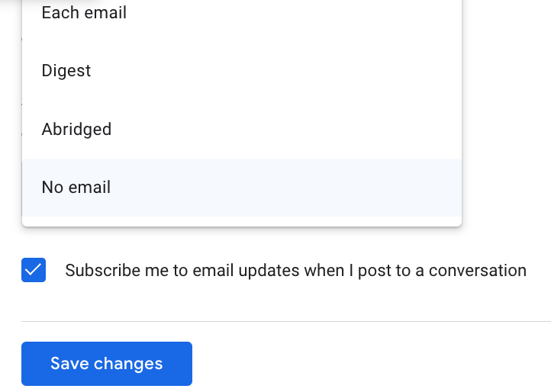Click the "Abridged" list entry text
Image resolution: width=551 pixels, height=392 pixels.
76,129
